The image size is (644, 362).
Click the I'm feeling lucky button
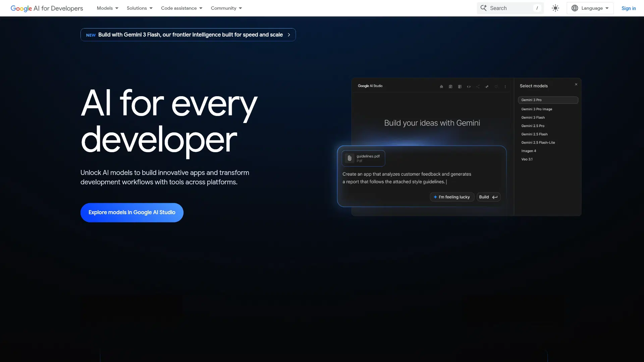click(452, 197)
